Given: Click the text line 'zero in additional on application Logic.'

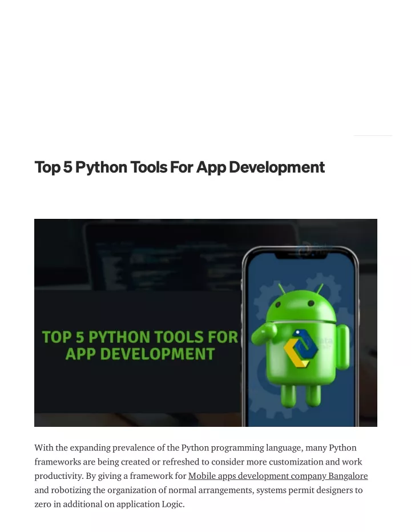Looking at the screenshot, I should click(110, 504).
